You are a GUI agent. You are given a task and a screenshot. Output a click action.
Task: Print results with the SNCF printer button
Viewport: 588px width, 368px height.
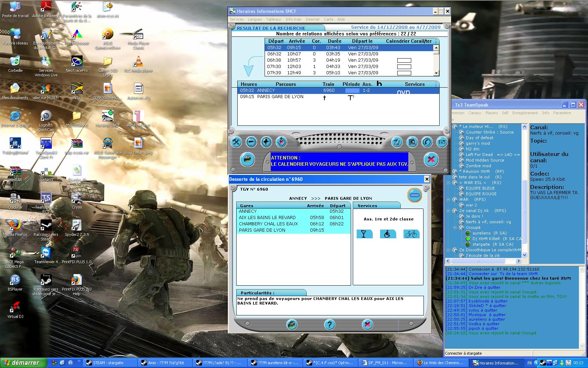[247, 159]
